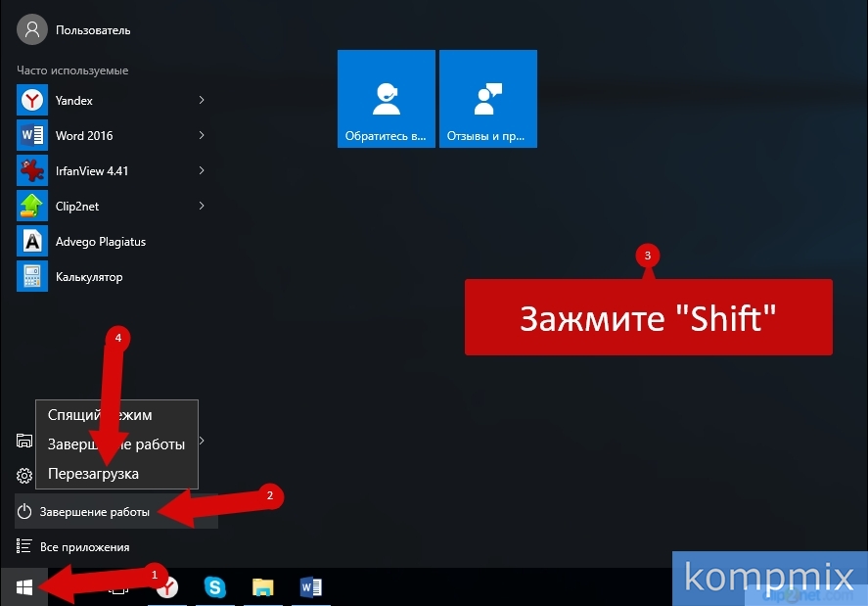Screen dimensions: 868x606
Task: Click the Пользователь account avatar
Action: [31, 29]
